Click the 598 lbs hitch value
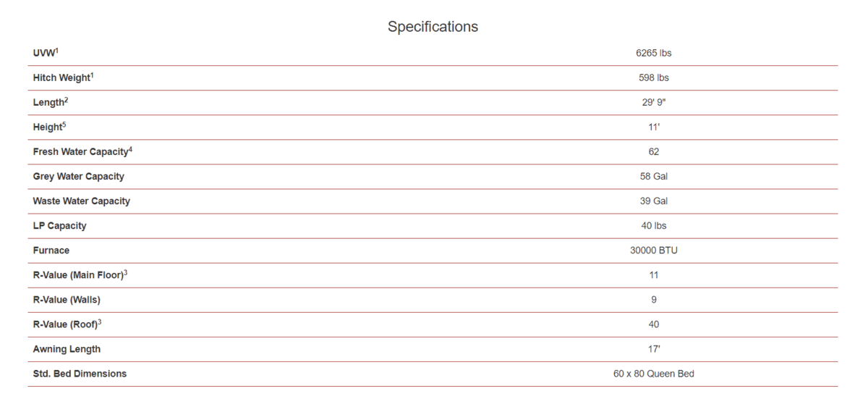Viewport: 868px width, 407px height. point(653,77)
